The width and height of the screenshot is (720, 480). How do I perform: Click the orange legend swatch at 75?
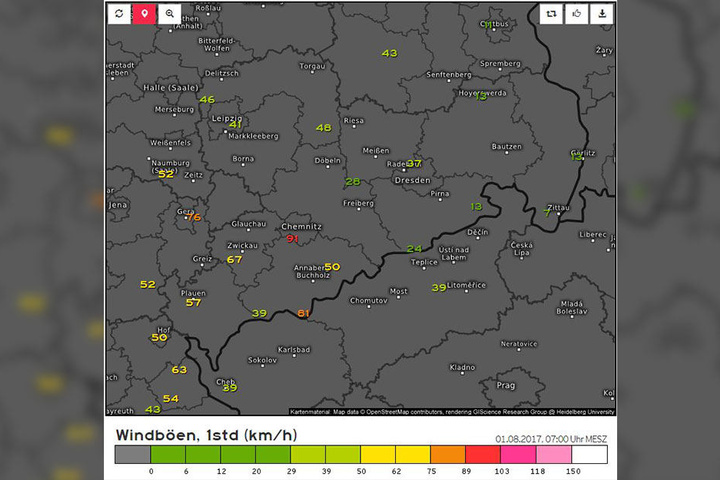click(x=448, y=454)
